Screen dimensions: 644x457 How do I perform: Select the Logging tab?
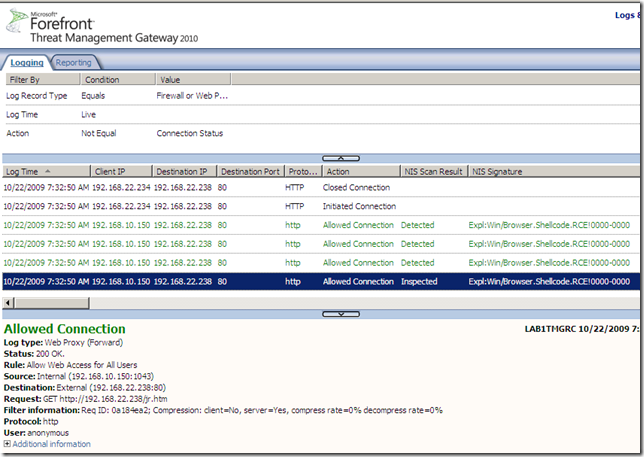pyautogui.click(x=27, y=62)
